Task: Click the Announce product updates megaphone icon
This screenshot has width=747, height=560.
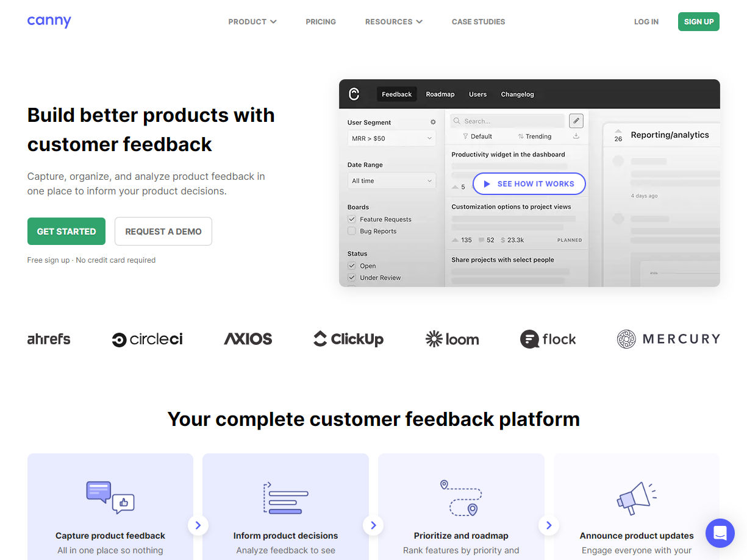Action: pyautogui.click(x=636, y=497)
